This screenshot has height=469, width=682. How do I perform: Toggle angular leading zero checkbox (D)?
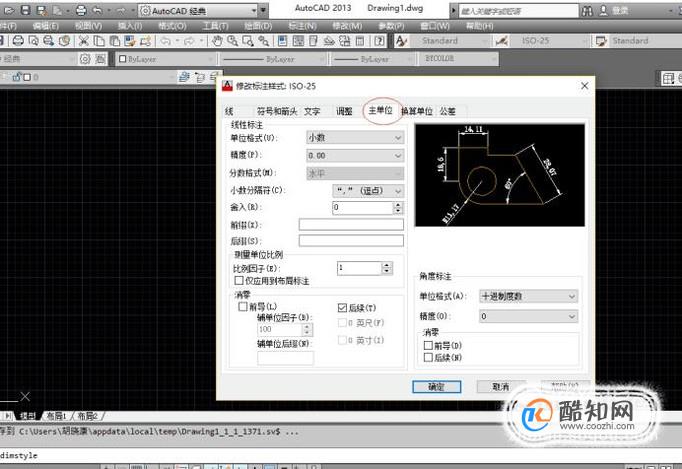(x=428, y=345)
